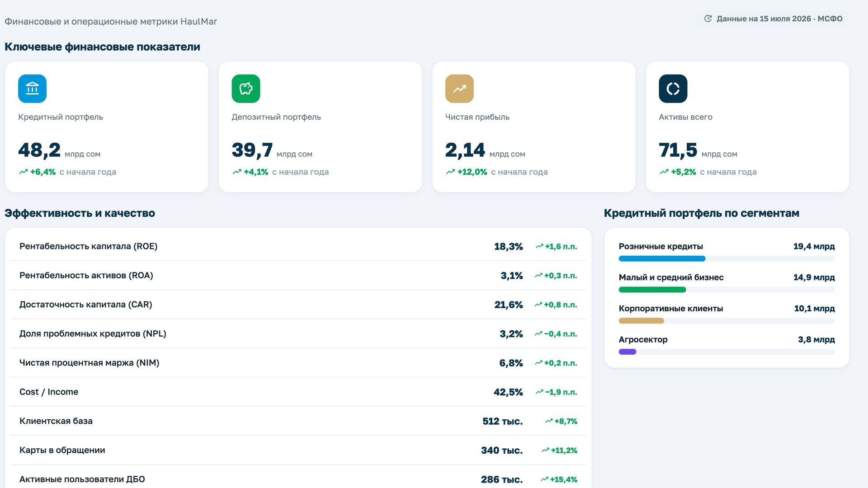Click the 71,5 млрд сом value
This screenshot has height=488, width=868.
[698, 150]
